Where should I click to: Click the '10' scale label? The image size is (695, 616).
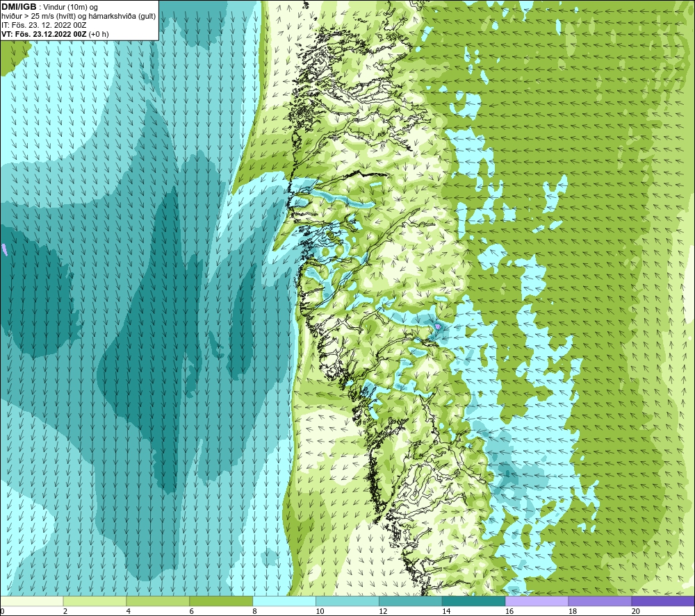[320, 611]
